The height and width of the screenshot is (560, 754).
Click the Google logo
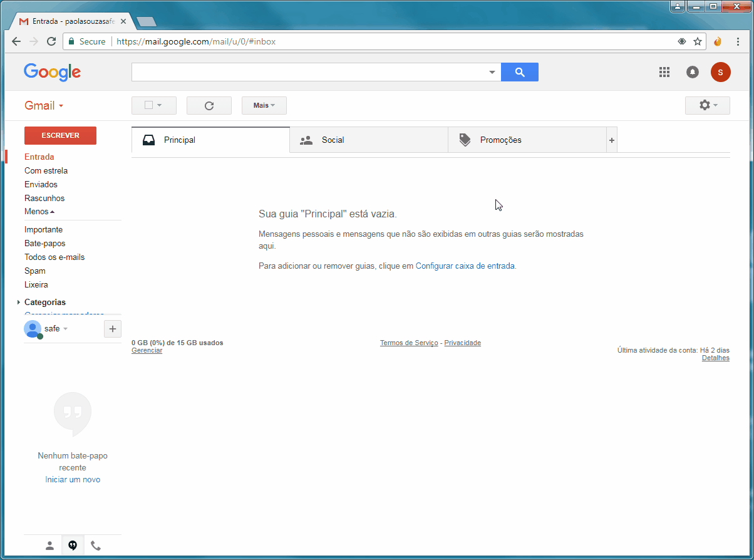coord(53,72)
